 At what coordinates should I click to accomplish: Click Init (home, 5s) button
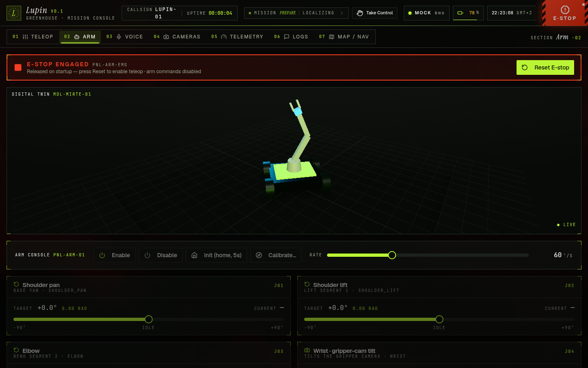pos(216,255)
